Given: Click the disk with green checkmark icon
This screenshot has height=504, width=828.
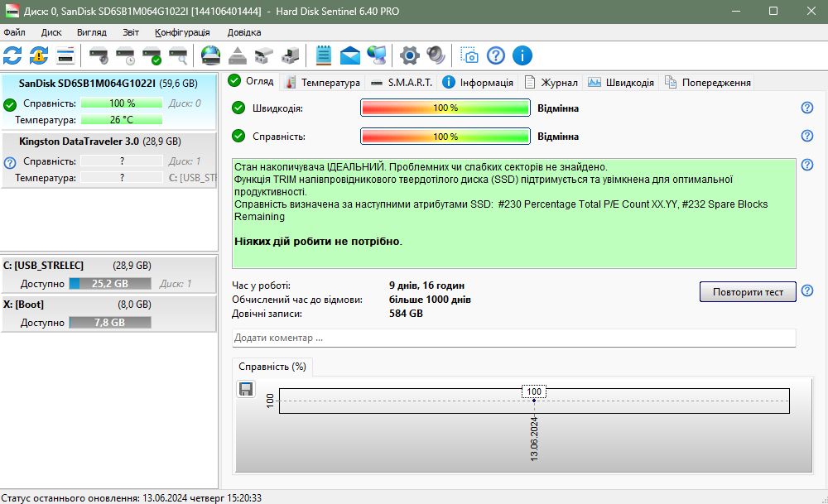Looking at the screenshot, I should [152, 55].
